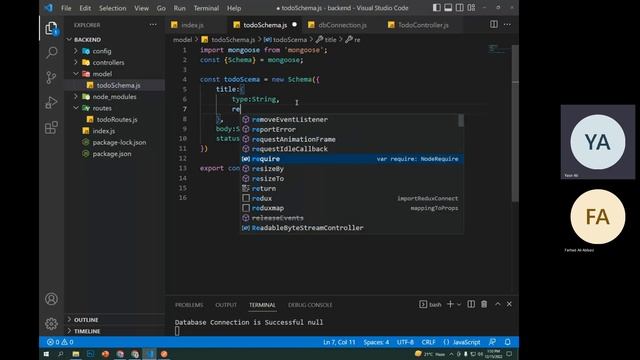640x360 pixels.
Task: Open the Manage gear icon
Action: [x=51, y=324]
